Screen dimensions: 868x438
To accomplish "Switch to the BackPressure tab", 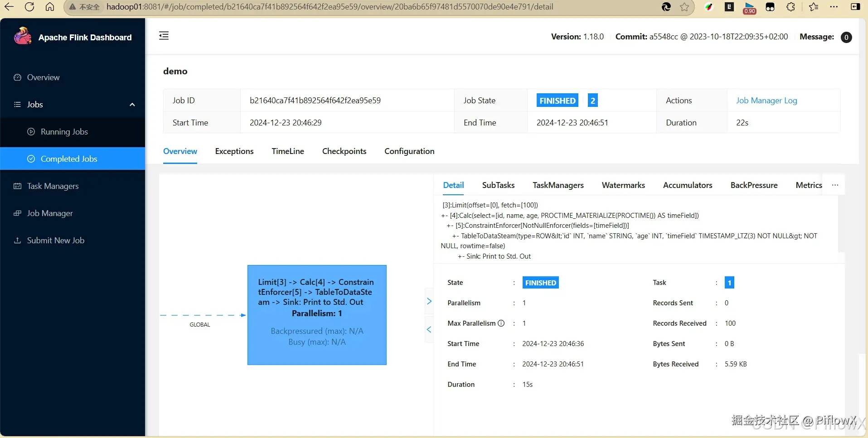I will coord(754,185).
